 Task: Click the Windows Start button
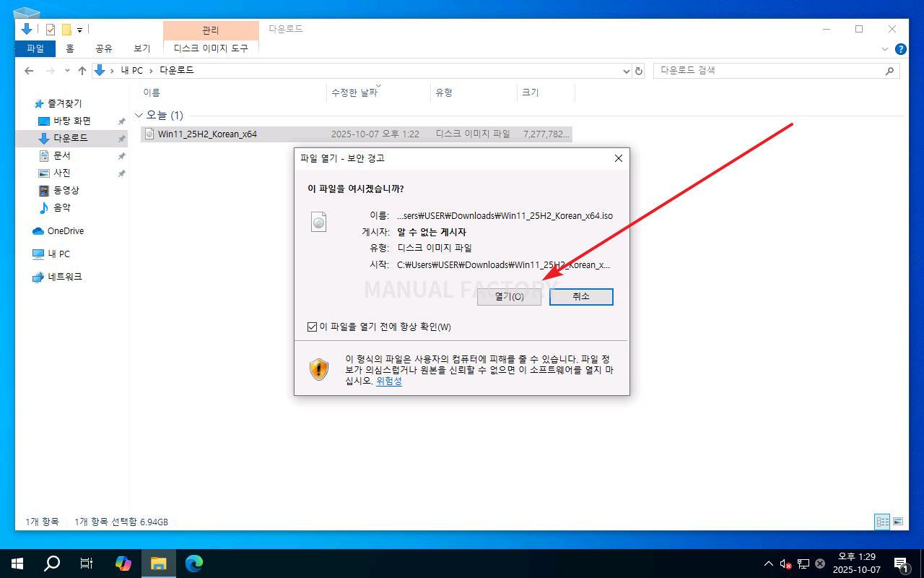coord(17,564)
